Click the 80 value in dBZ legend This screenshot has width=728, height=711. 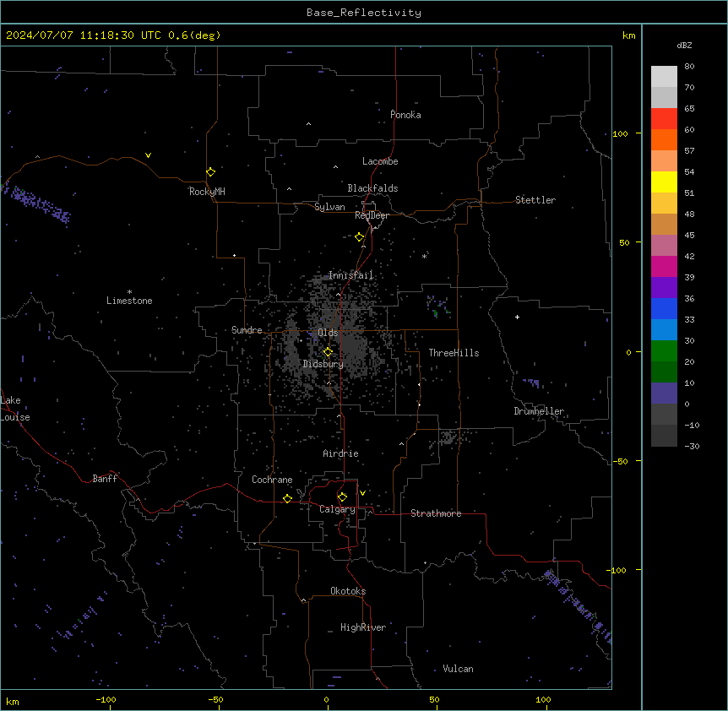click(x=689, y=67)
